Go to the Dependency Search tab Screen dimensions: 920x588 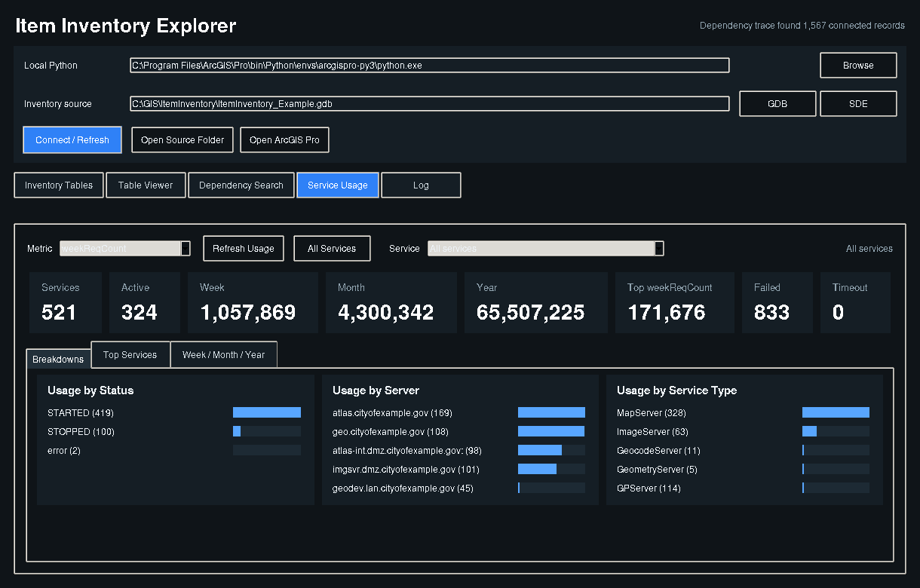tap(241, 185)
